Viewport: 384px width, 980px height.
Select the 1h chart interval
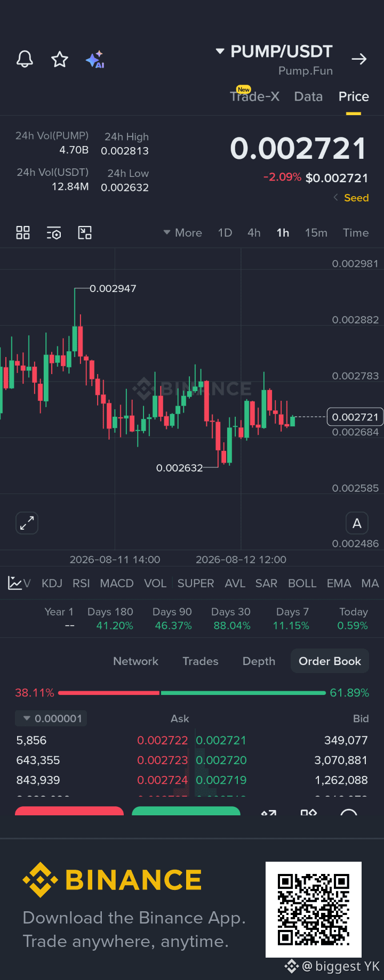(x=283, y=233)
